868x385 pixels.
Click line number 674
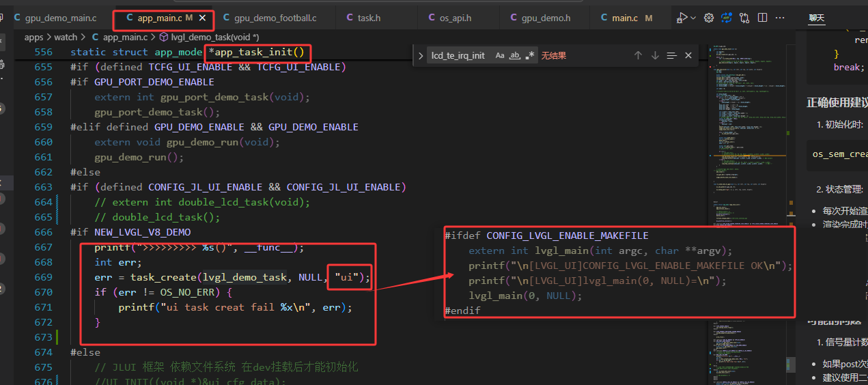[43, 352]
